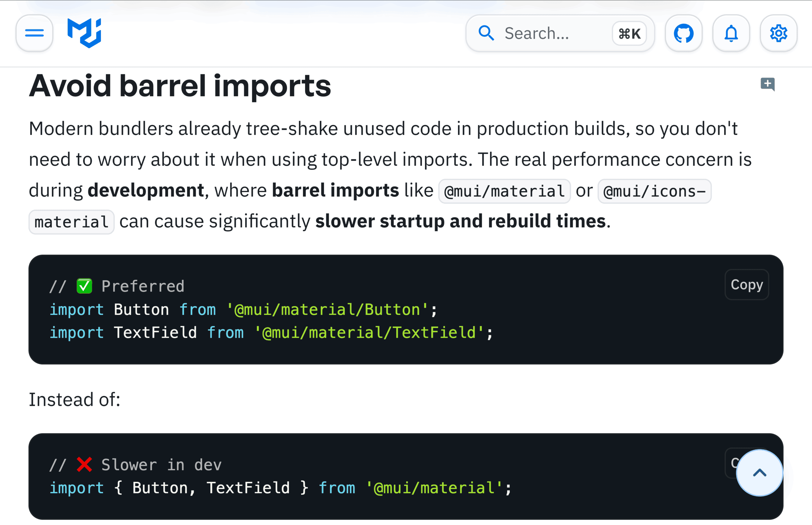Click the green checkmark in Preferred comment
This screenshot has height=525, width=812.
(x=84, y=286)
